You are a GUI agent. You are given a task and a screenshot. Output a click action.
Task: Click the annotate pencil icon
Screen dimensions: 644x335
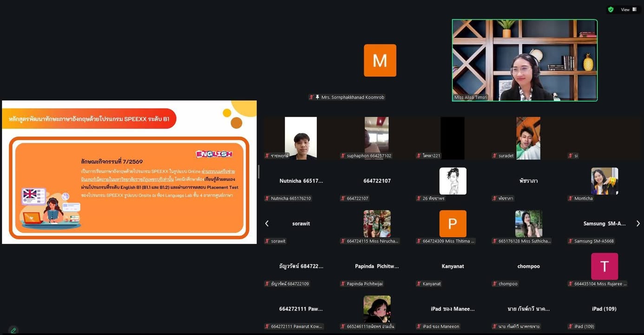coord(13,330)
